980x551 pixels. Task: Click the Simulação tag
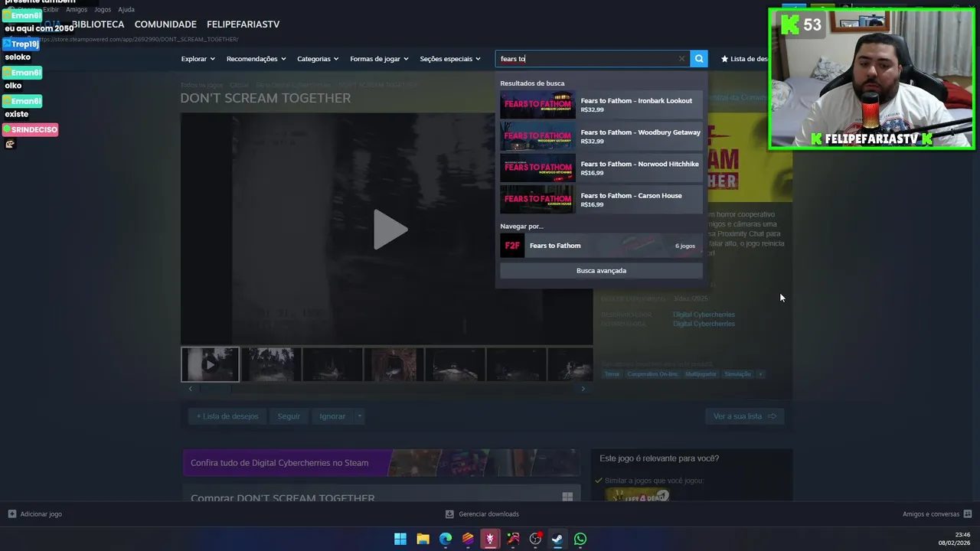(737, 374)
